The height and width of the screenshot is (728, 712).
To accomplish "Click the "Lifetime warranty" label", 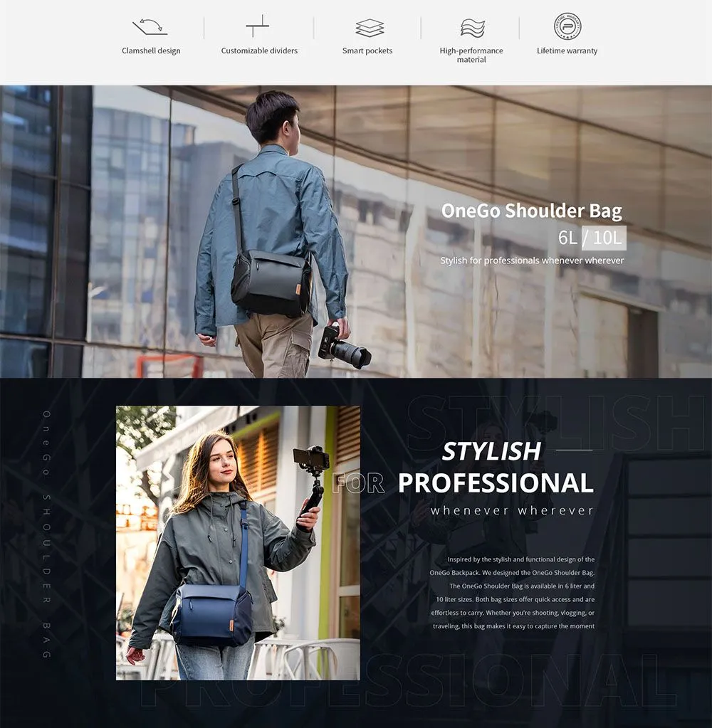I will [x=567, y=51].
